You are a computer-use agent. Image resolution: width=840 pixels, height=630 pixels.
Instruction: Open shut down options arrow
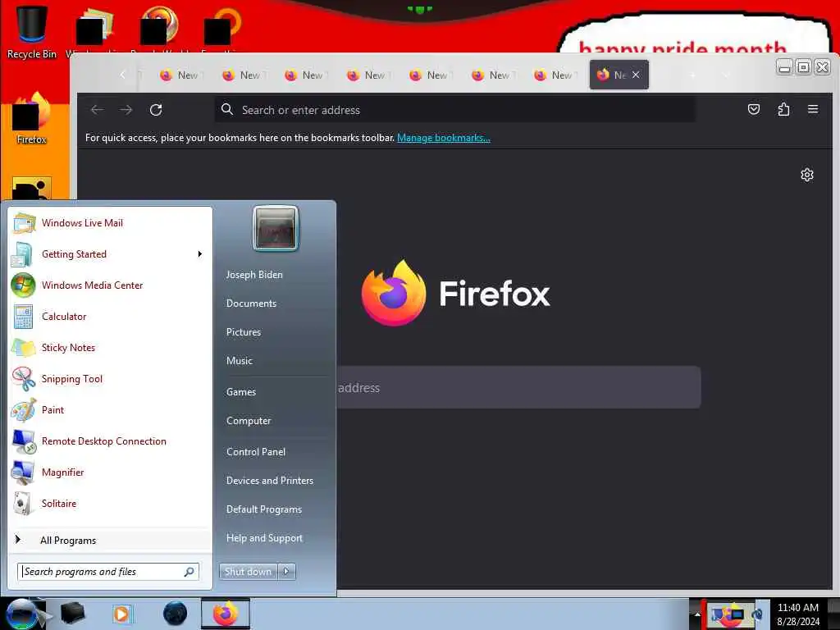click(286, 572)
